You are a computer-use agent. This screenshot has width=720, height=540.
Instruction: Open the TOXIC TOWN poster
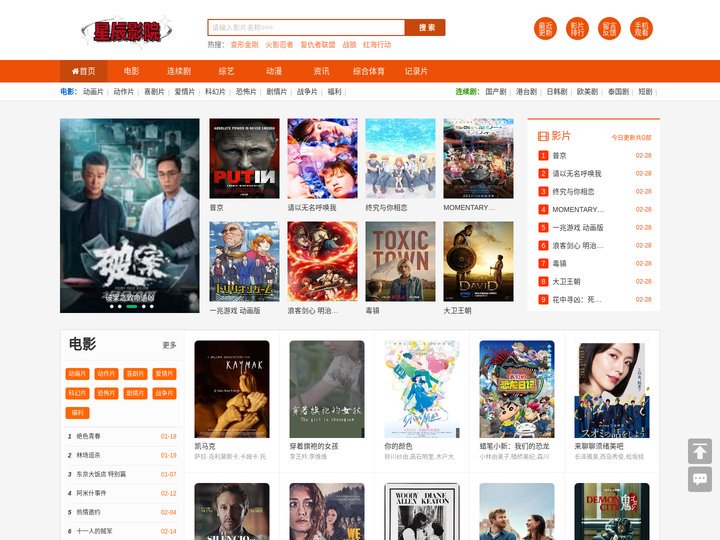click(400, 261)
